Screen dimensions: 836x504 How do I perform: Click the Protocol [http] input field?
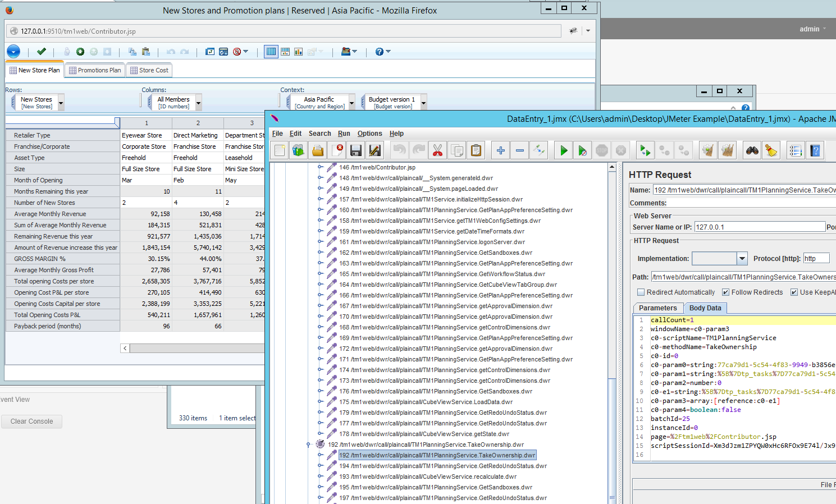[x=816, y=259]
